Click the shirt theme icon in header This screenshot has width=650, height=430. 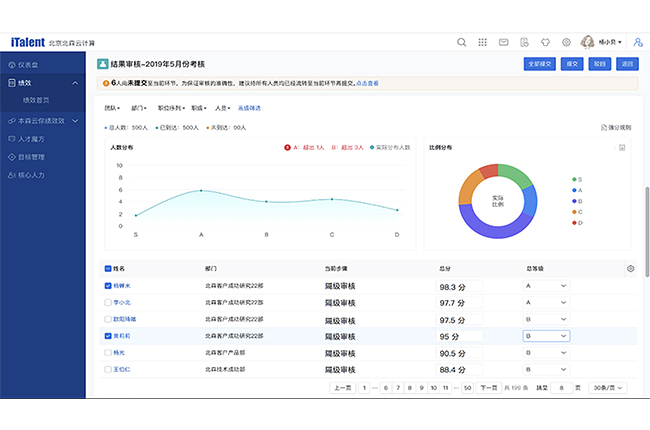(x=546, y=42)
